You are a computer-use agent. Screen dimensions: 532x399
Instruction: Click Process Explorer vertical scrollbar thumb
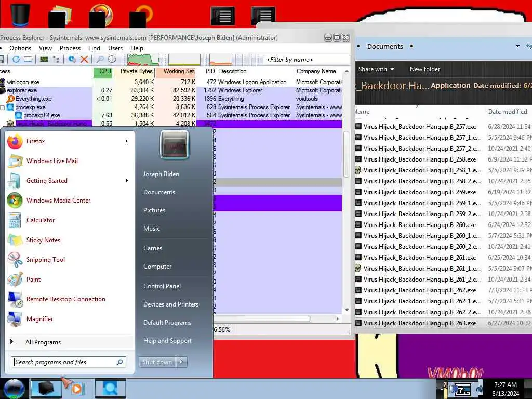tap(347, 154)
